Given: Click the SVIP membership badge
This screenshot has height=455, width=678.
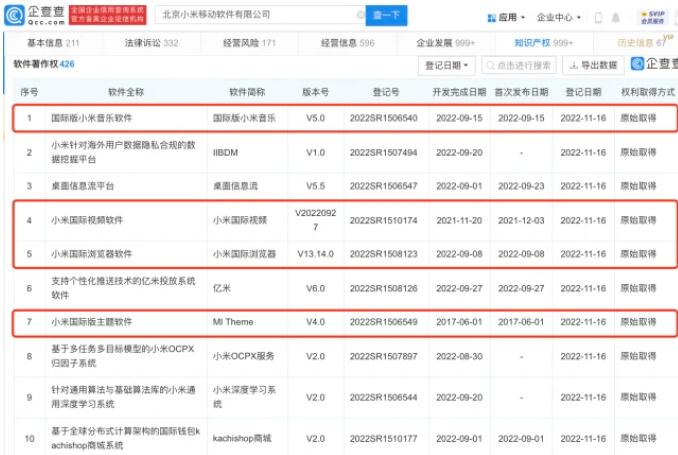Looking at the screenshot, I should (x=655, y=18).
